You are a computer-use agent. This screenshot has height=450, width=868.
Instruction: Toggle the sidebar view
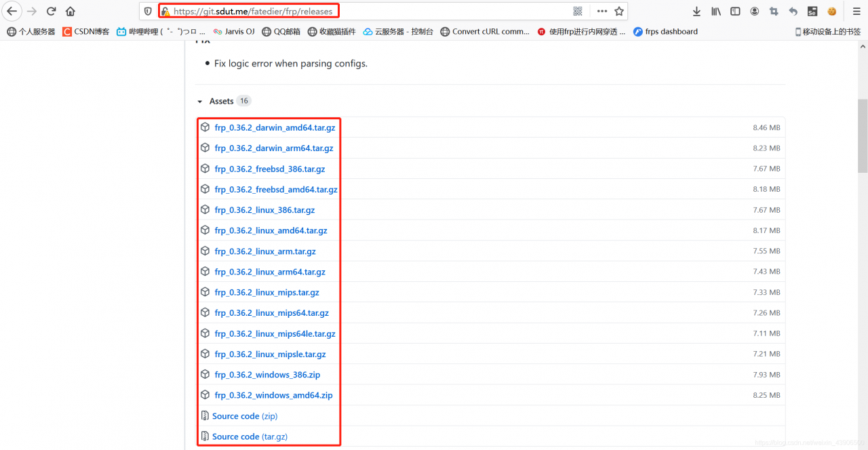click(x=735, y=11)
